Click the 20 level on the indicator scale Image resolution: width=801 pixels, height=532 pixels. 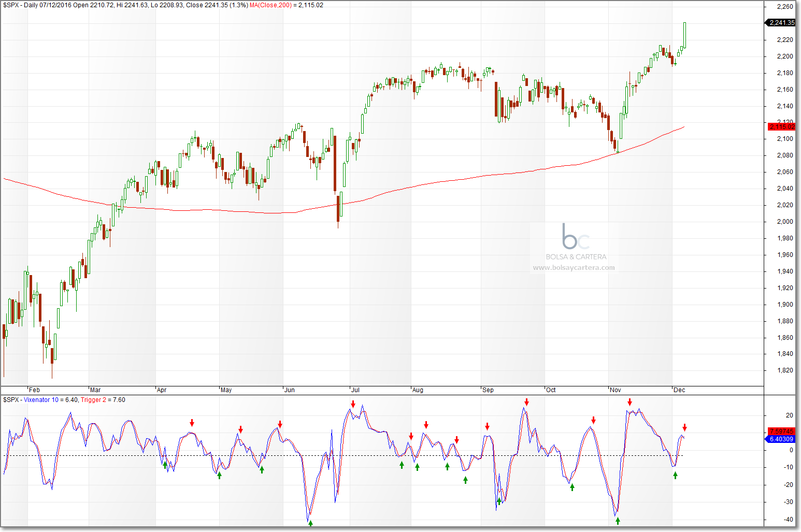pos(790,415)
